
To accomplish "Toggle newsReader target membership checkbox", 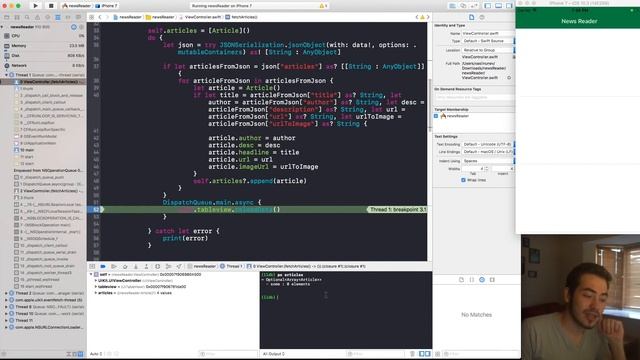I will (x=436, y=116).
